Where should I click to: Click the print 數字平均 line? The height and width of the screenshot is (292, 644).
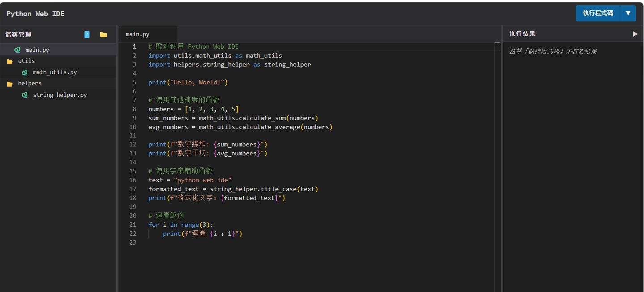click(208, 153)
